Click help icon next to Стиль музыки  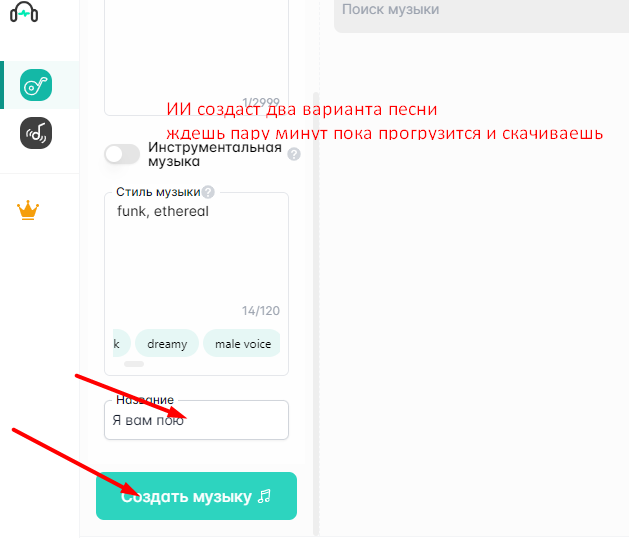pyautogui.click(x=208, y=192)
